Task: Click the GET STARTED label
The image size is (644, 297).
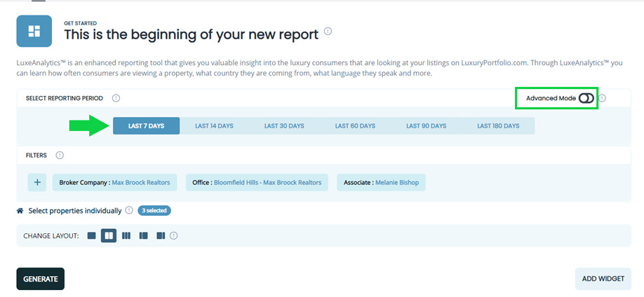Action: coord(81,23)
